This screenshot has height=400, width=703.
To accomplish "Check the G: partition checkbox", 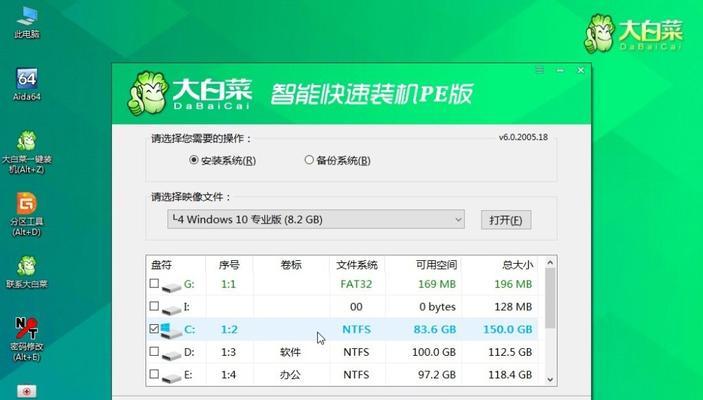I will [x=154, y=283].
